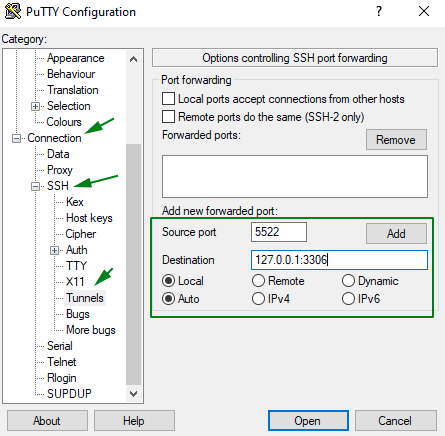This screenshot has width=445, height=436.
Task: Select the IPv4 radio button
Action: click(x=258, y=299)
